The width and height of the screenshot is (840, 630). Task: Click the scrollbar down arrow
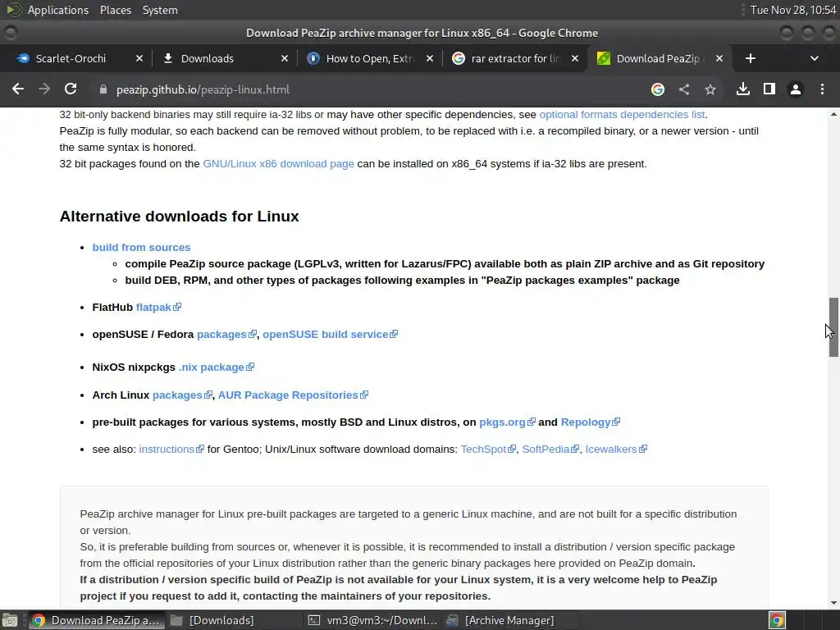point(833,603)
